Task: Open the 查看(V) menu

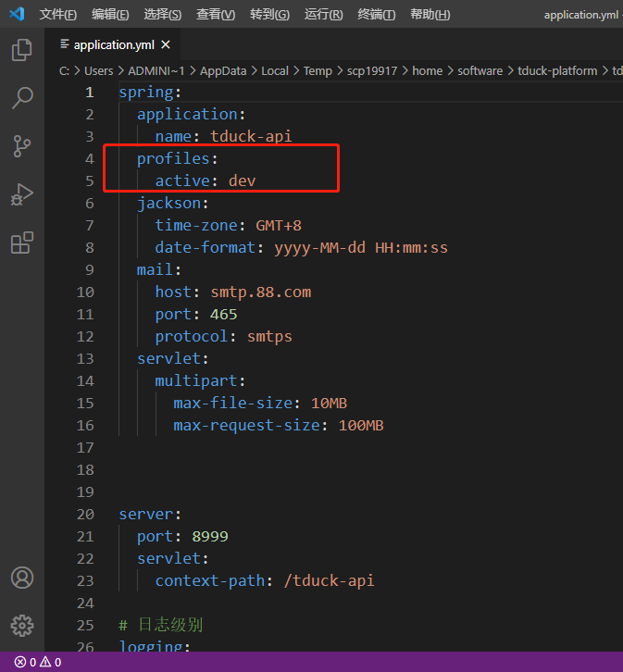Action: click(x=216, y=15)
